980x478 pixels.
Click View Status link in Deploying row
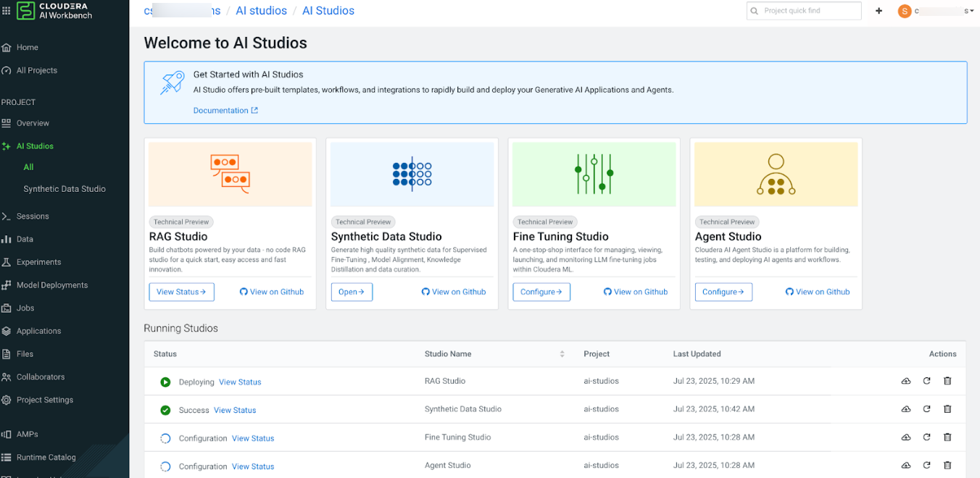click(240, 382)
